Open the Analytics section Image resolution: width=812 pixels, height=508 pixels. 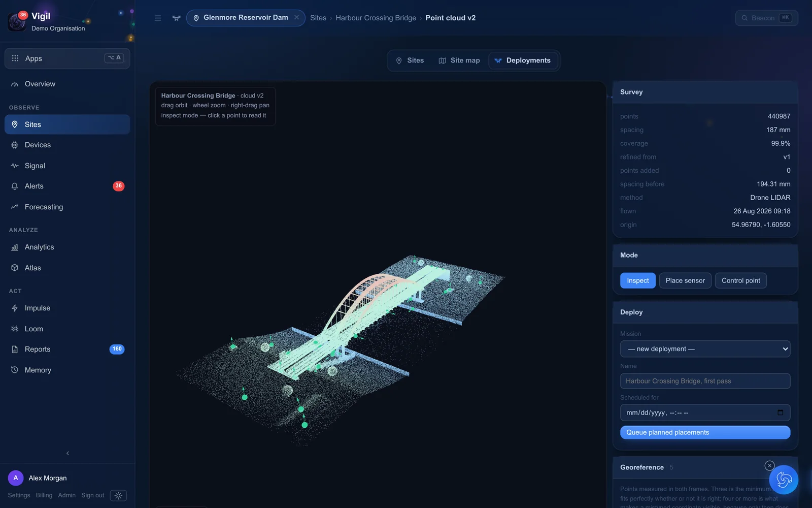(67, 247)
